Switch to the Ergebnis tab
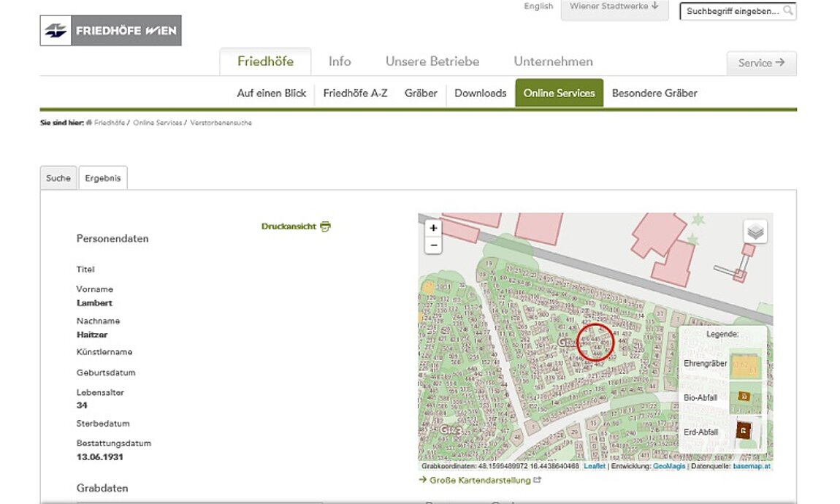Screen dimensions: 840x504 pyautogui.click(x=103, y=177)
